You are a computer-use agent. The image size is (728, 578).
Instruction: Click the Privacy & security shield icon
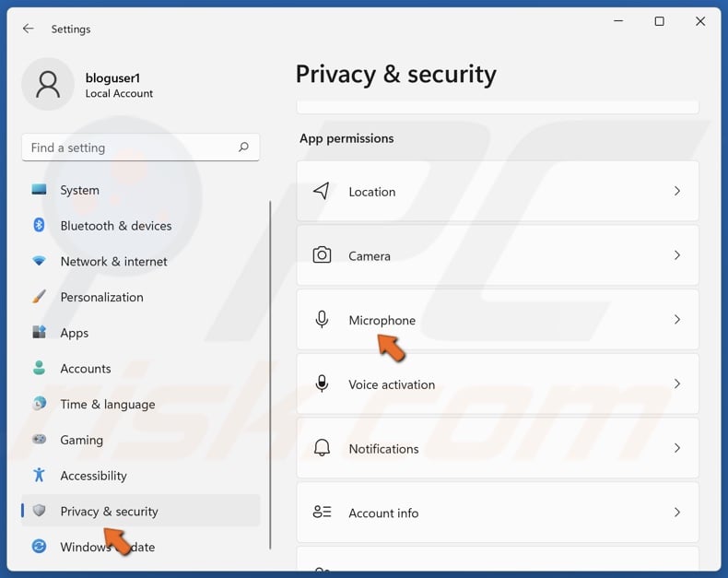point(39,511)
